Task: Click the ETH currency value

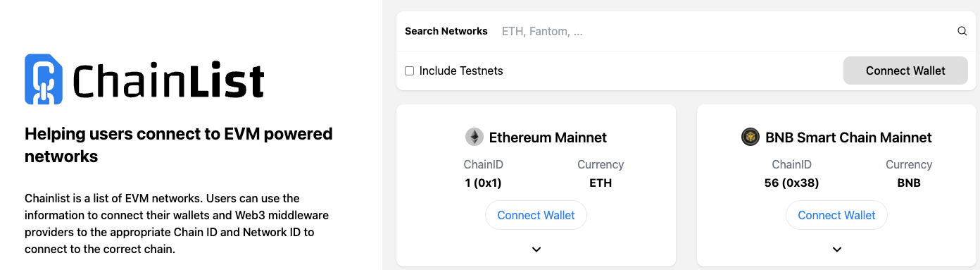Action: [x=601, y=183]
